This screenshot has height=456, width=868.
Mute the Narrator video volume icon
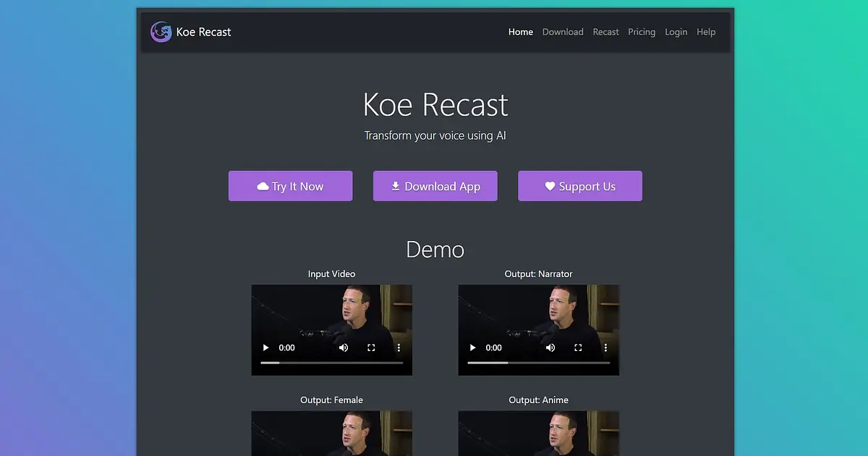point(550,347)
